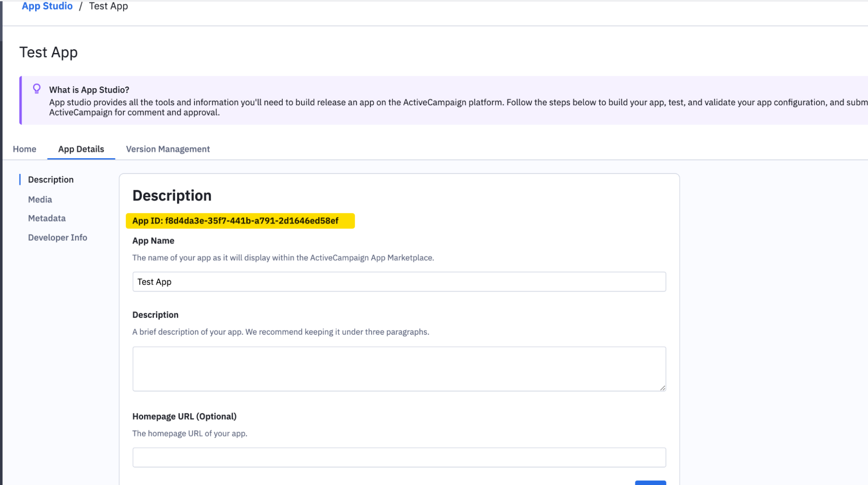The width and height of the screenshot is (868, 485).
Task: Focus the App Name input field
Action: pos(399,282)
